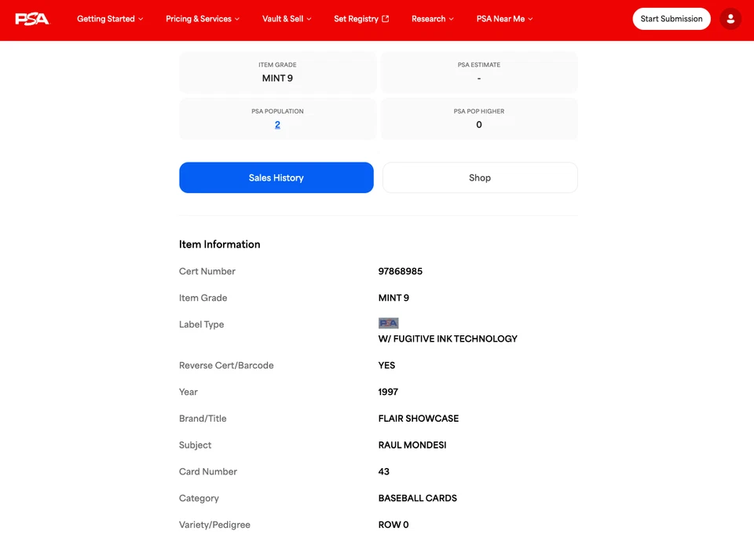The image size is (754, 560).
Task: Click the brand FLAIR SHOWCASE
Action: point(419,418)
